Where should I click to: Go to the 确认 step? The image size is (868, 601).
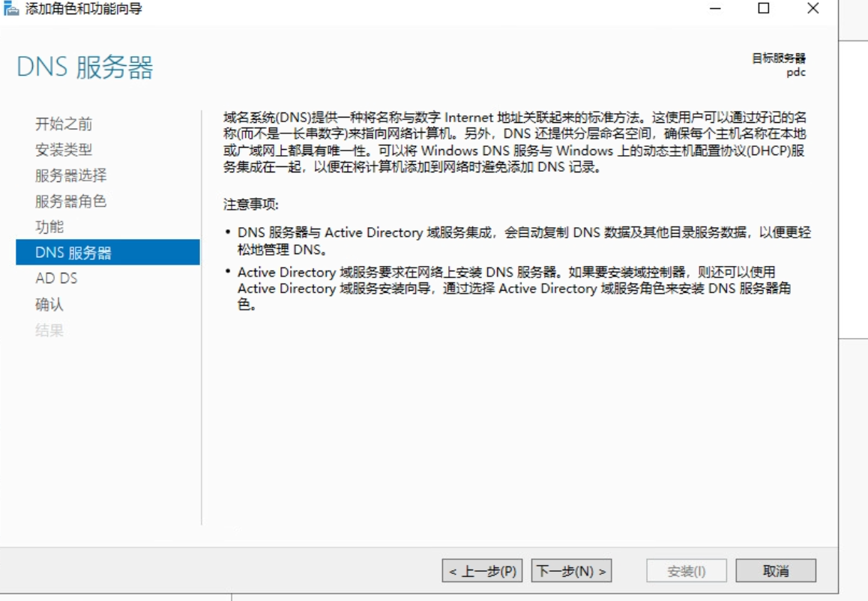(x=49, y=304)
